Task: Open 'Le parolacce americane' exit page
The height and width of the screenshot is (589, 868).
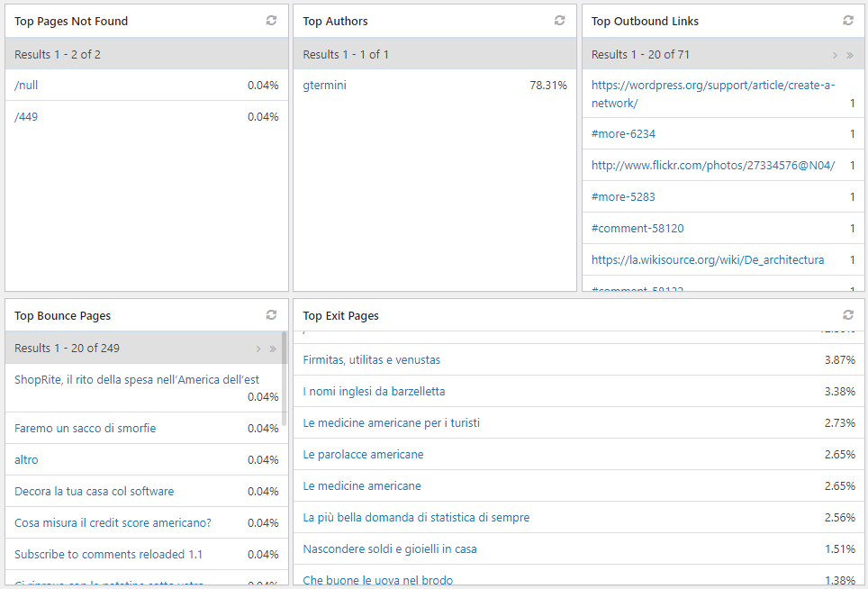Action: (364, 454)
